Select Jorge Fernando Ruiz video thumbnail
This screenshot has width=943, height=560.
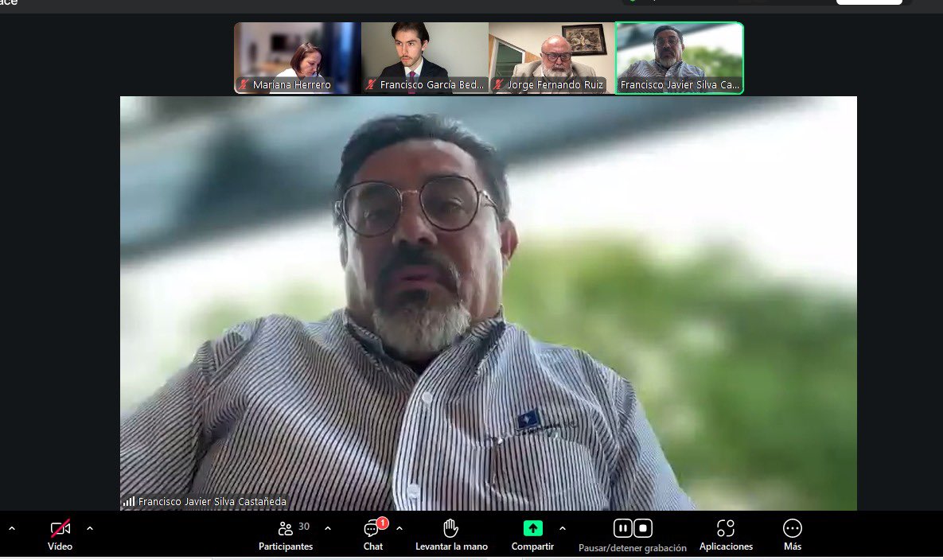click(x=552, y=58)
